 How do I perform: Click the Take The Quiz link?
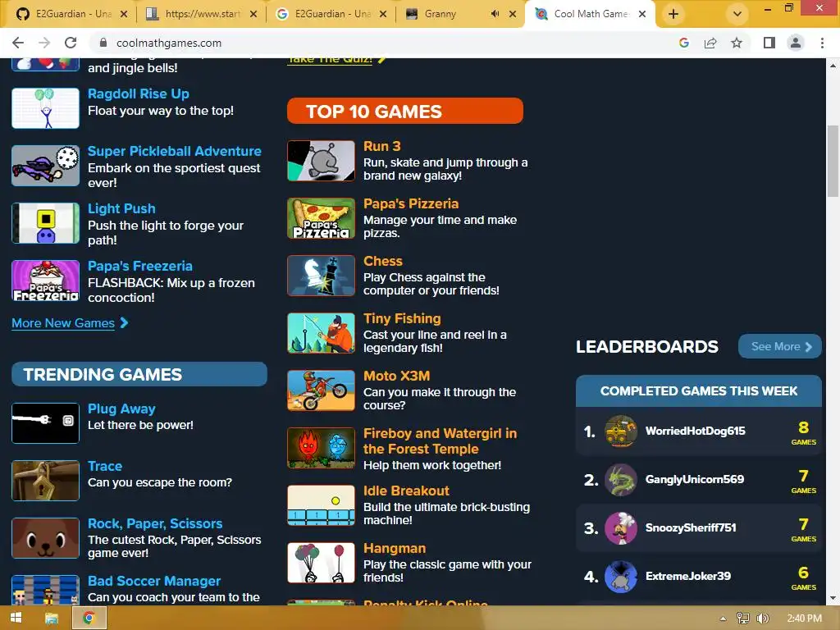tap(330, 59)
